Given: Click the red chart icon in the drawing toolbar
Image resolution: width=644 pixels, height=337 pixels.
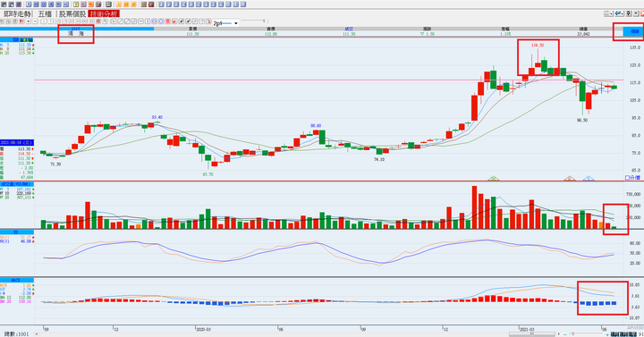Looking at the screenshot, I should click(174, 21).
